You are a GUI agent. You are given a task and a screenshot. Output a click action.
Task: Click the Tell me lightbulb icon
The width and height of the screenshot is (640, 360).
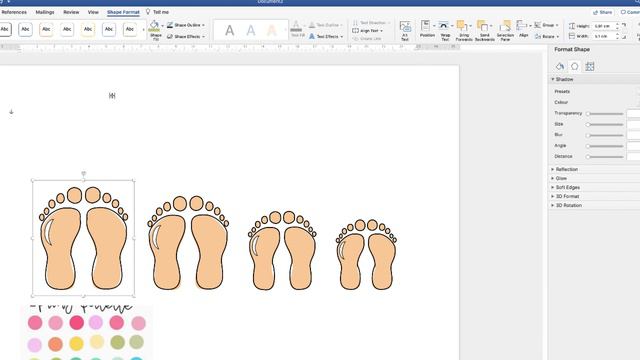[x=148, y=12]
